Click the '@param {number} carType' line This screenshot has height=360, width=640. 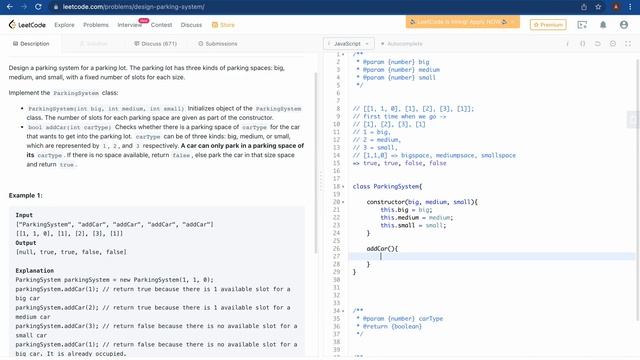point(400,319)
